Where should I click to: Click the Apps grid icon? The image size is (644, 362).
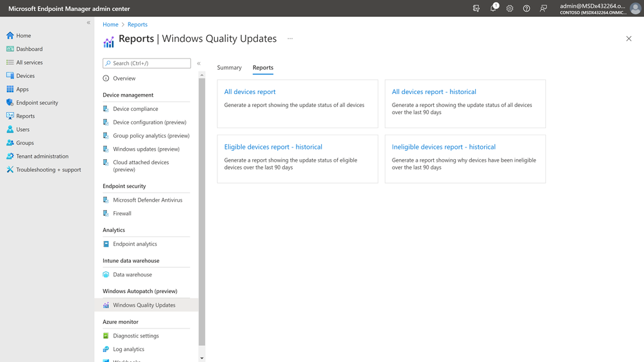pos(10,89)
